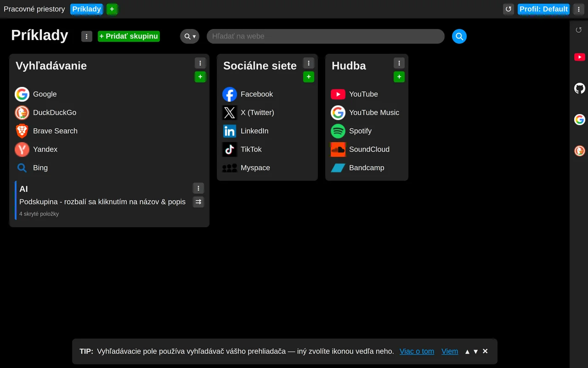The image size is (588, 368).
Task: Follow the Viac o tom link
Action: point(417,351)
